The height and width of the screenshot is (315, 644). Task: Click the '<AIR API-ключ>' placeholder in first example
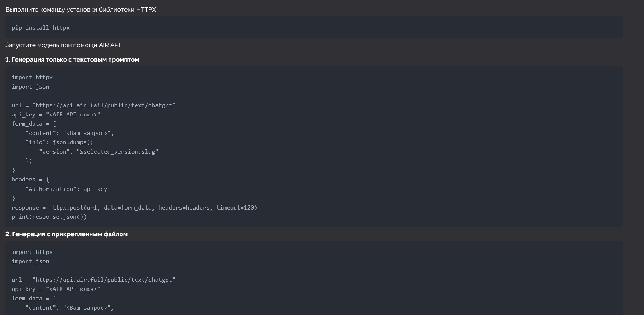(x=73, y=115)
